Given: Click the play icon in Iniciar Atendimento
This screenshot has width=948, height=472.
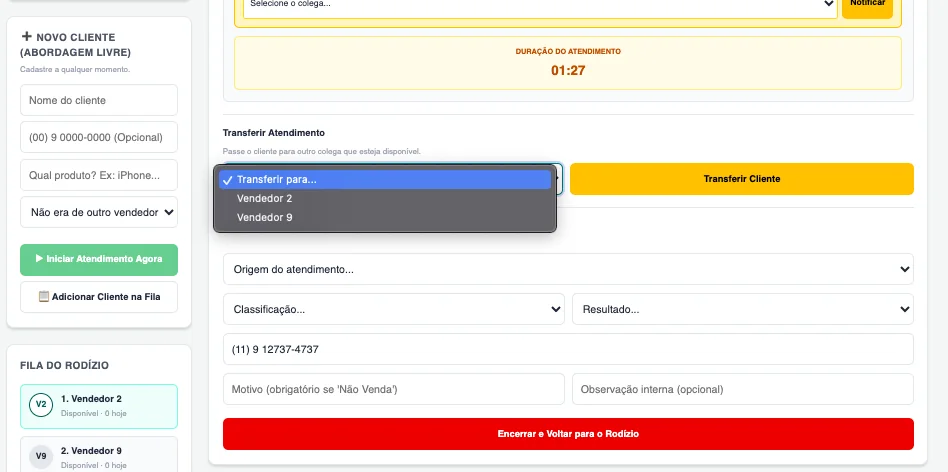Looking at the screenshot, I should 39,259.
